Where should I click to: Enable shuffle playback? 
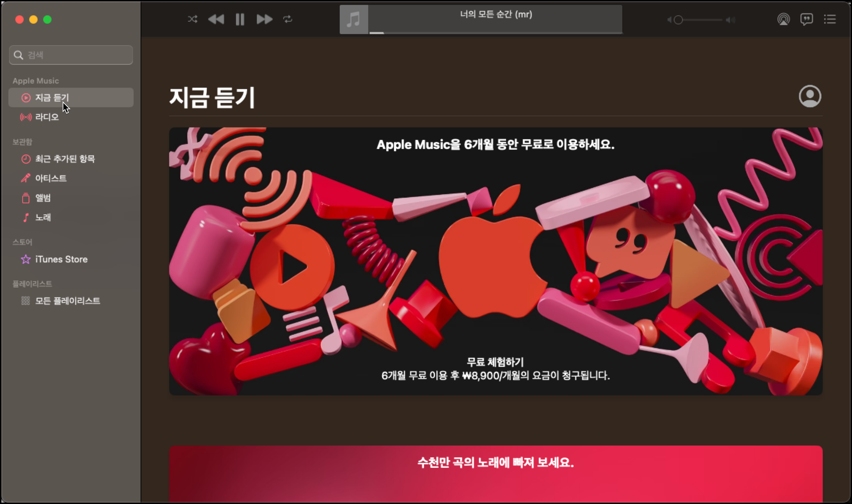(x=192, y=19)
